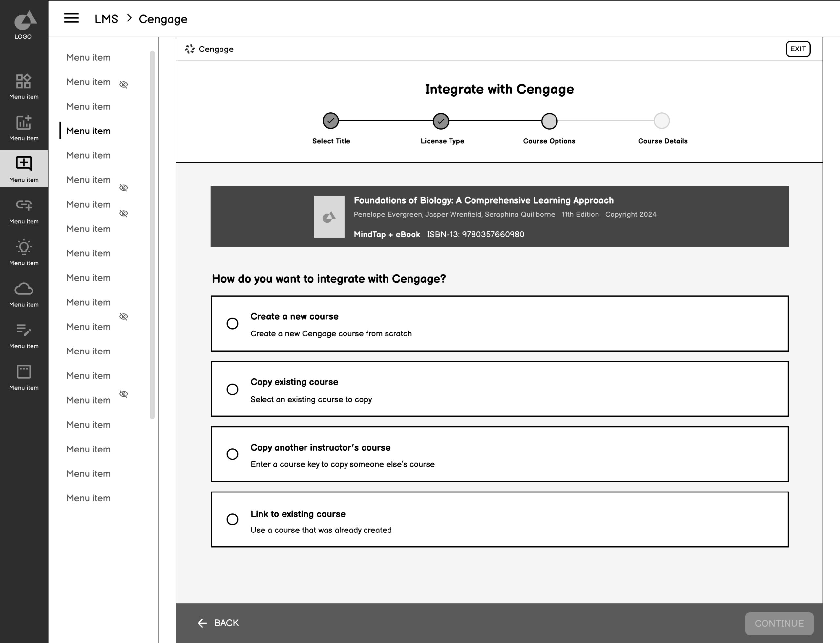Viewport: 840px width, 643px height.
Task: Open the add-chart icon in dark sidebar
Action: 23,123
